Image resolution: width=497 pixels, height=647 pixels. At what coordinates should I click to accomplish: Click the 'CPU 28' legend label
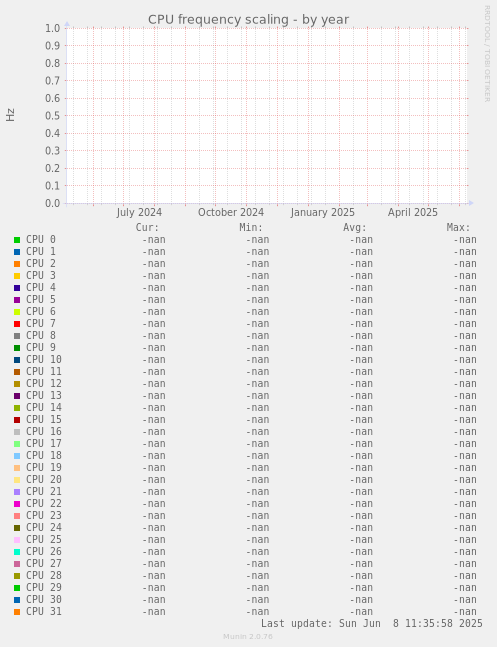tap(44, 575)
